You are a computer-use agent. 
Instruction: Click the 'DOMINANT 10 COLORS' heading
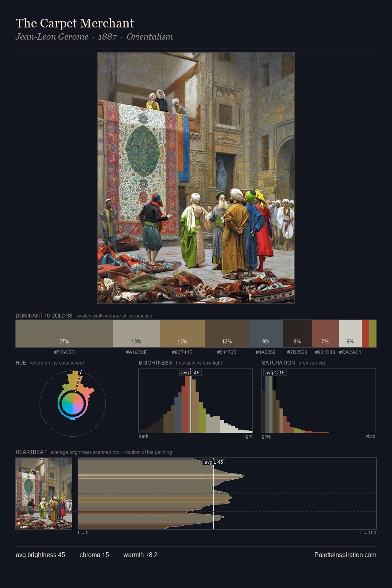pyautogui.click(x=44, y=316)
